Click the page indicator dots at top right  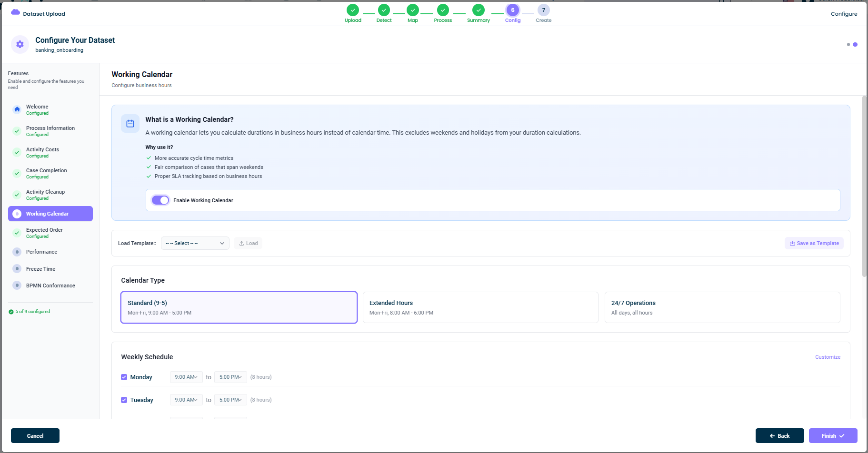(852, 44)
